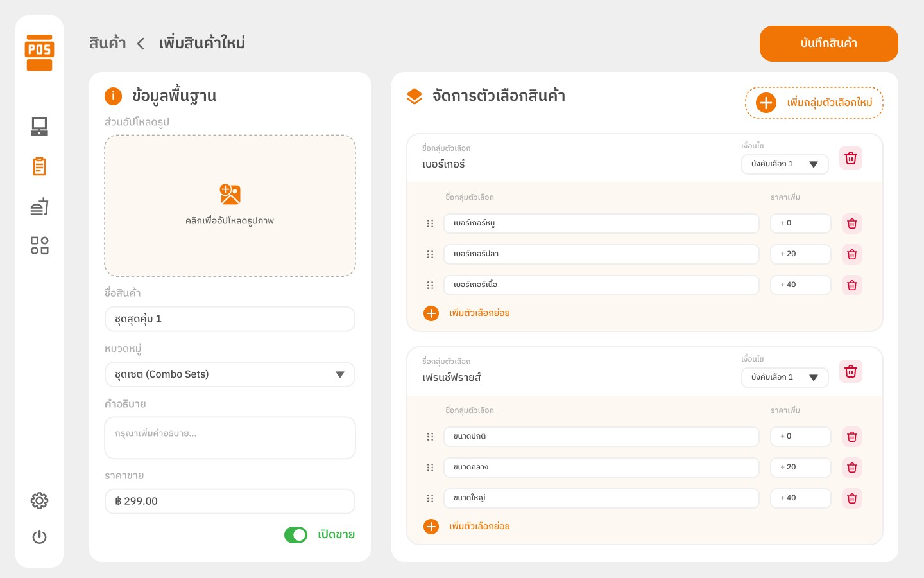Go back to สินค้า breadcrumb
The width and height of the screenshot is (924, 578).
[x=107, y=43]
